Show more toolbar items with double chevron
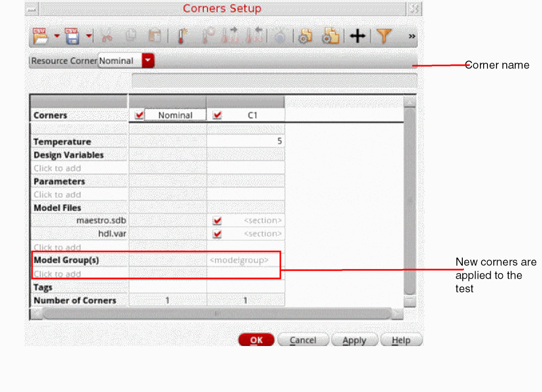The height and width of the screenshot is (392, 542). pos(411,36)
